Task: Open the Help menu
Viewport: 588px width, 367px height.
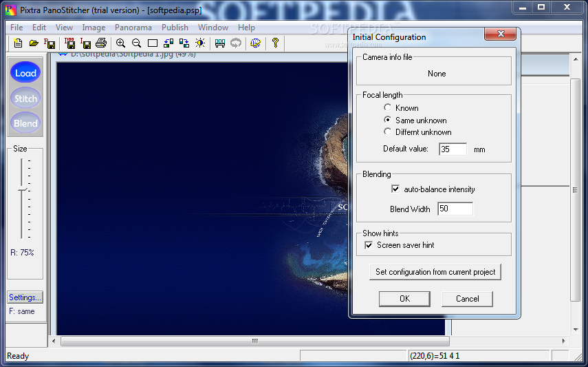Action: click(246, 28)
